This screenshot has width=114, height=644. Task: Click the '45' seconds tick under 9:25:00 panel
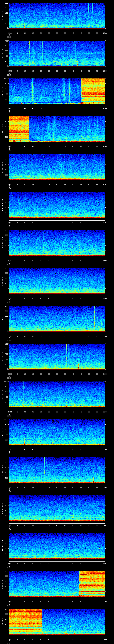[x=81, y=450]
